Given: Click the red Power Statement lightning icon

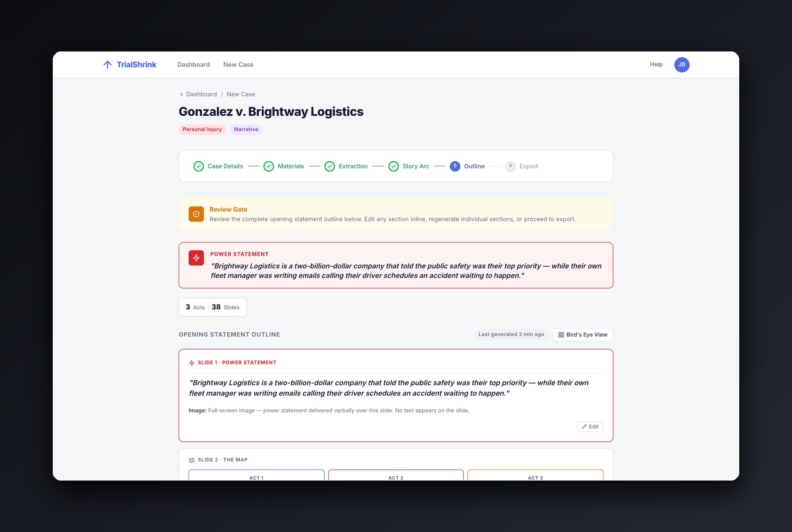Looking at the screenshot, I should (196, 258).
